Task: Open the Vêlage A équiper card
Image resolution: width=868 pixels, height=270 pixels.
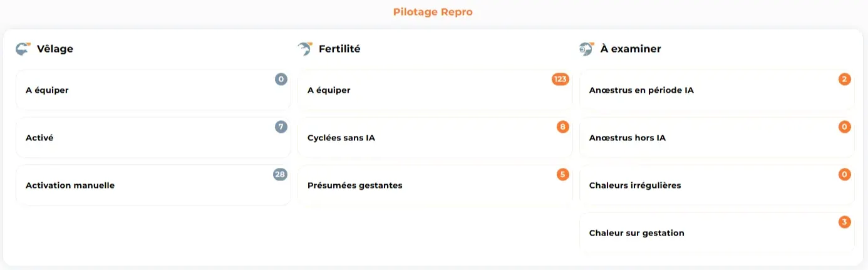Action: coord(153,90)
